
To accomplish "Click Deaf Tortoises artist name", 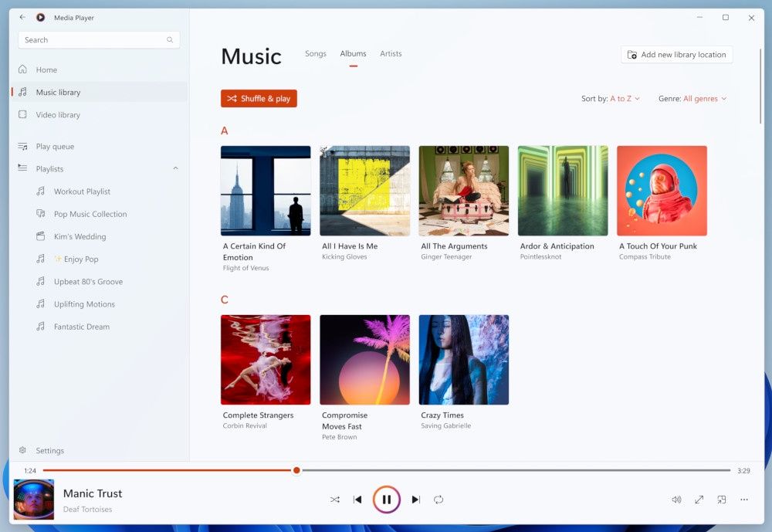I will [88, 510].
